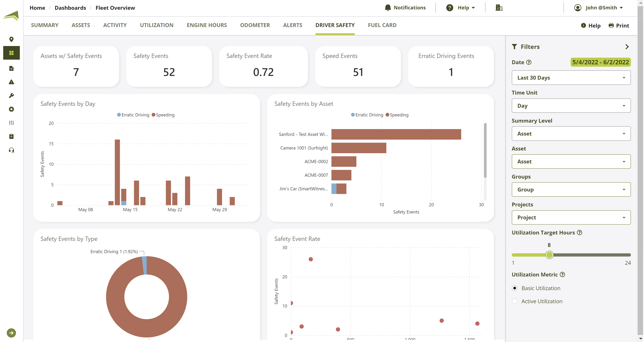Viewport: 644px width, 342px height.
Task: Click the Dashboards breadcrumb link
Action: pyautogui.click(x=70, y=8)
